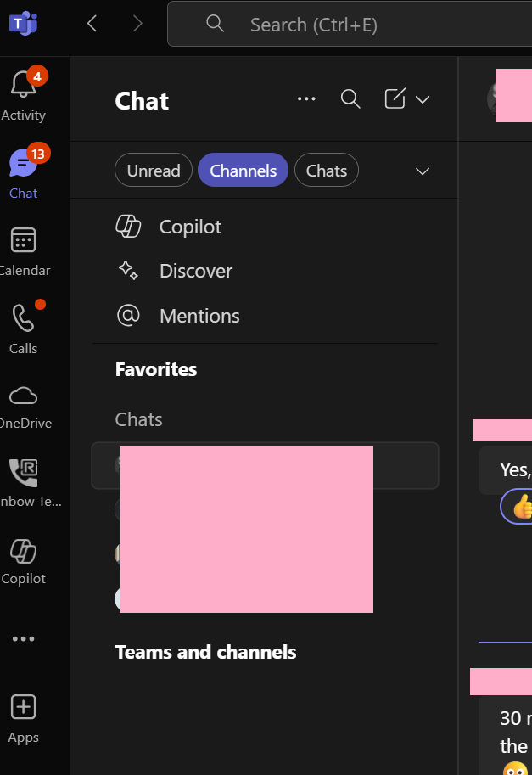The image size is (532, 775).
Task: Collapse the Favorites section
Action: click(156, 369)
